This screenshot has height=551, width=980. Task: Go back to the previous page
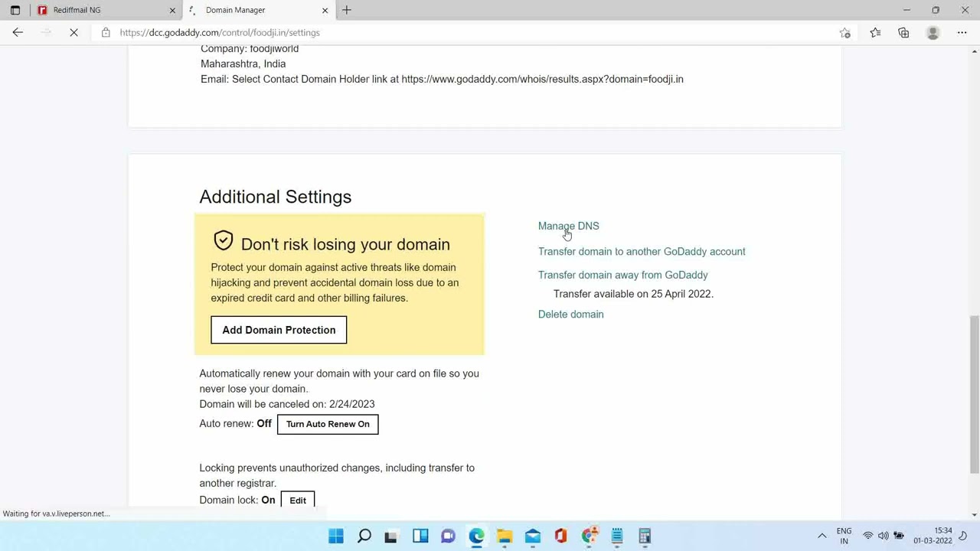click(x=18, y=32)
